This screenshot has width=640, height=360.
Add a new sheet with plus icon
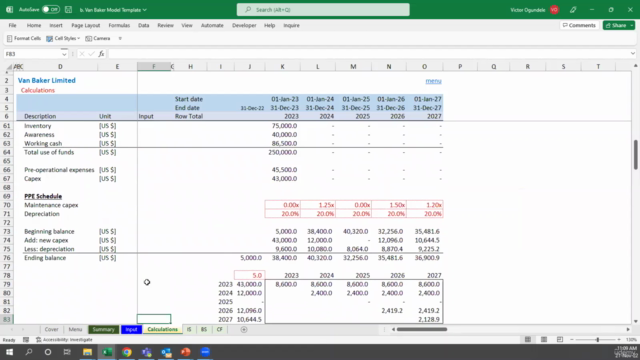pos(244,329)
